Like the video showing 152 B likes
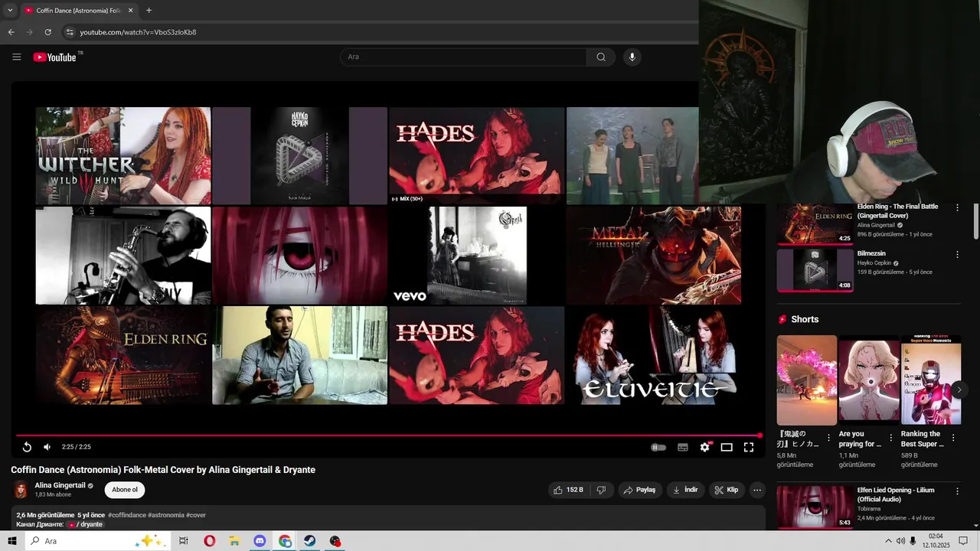This screenshot has height=551, width=980. pos(569,490)
